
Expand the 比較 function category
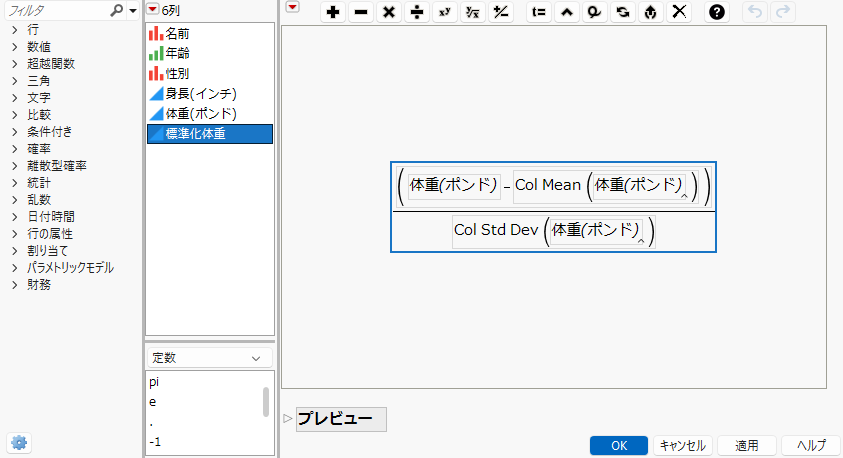[x=15, y=114]
